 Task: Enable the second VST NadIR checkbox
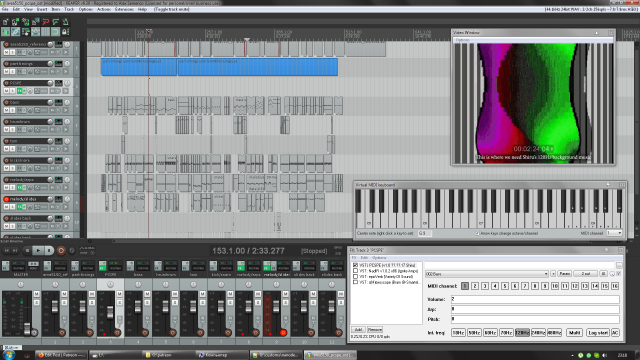355,271
